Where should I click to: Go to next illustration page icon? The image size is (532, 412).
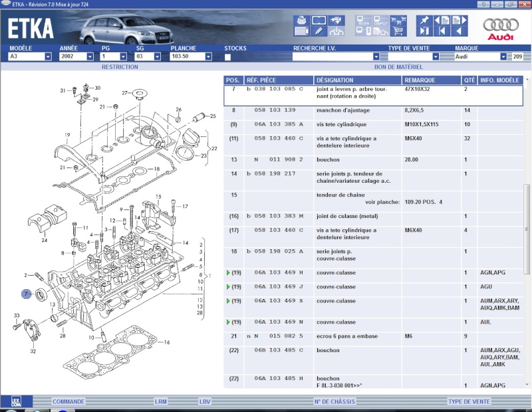coord(458,20)
